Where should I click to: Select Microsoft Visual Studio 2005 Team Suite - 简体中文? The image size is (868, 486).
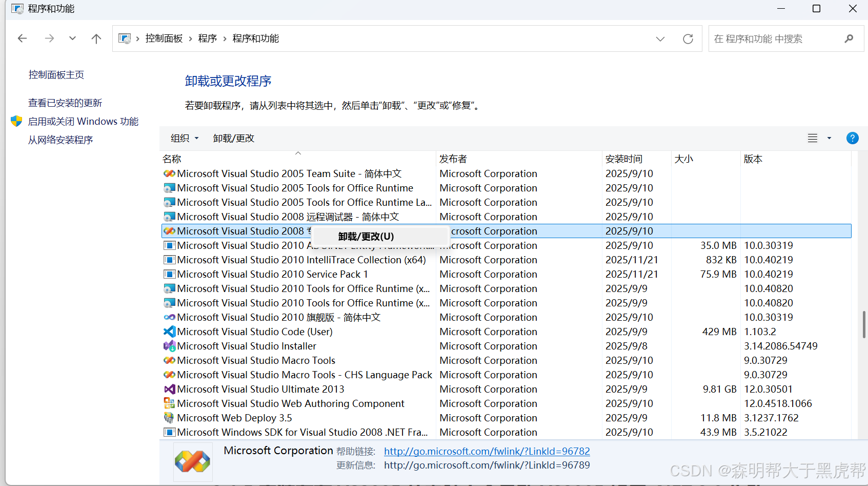pos(289,173)
